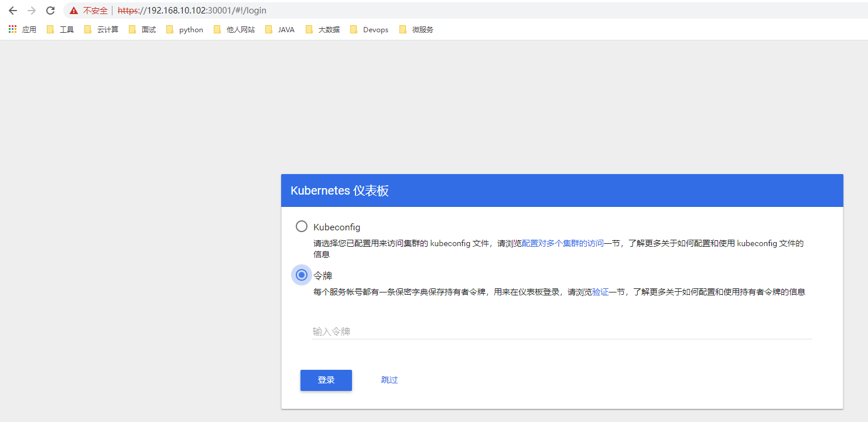Open the 验证 link in the token description
This screenshot has width=868, height=422.
click(x=600, y=292)
